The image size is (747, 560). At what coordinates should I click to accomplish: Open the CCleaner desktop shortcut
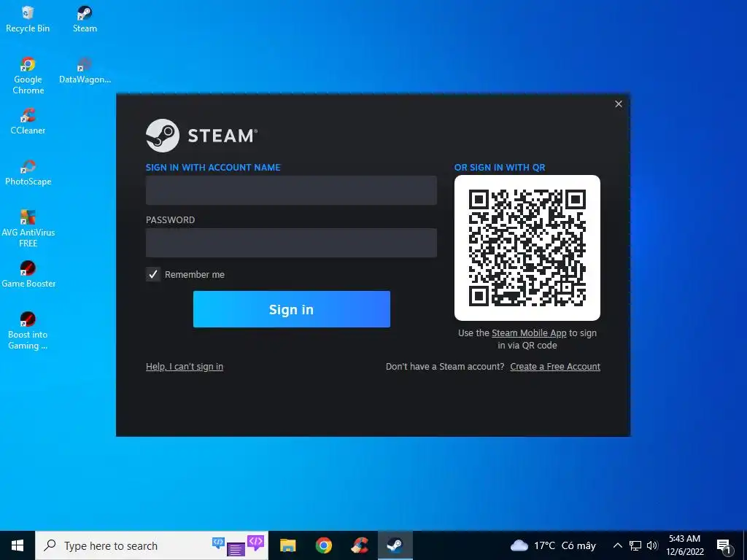pos(28,121)
